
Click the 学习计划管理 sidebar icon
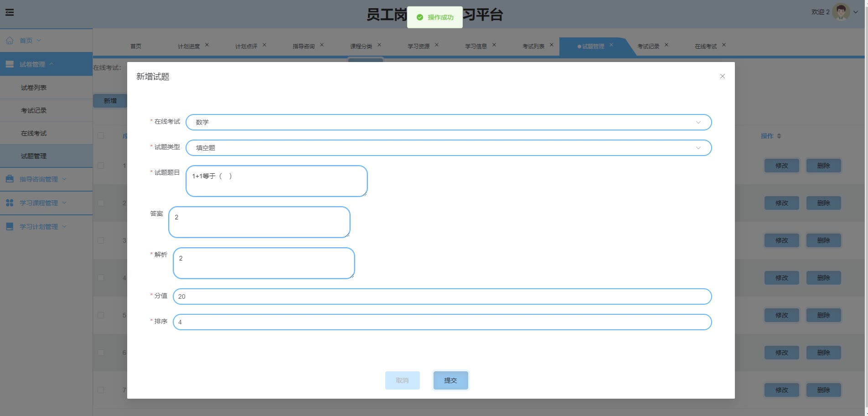tap(10, 227)
